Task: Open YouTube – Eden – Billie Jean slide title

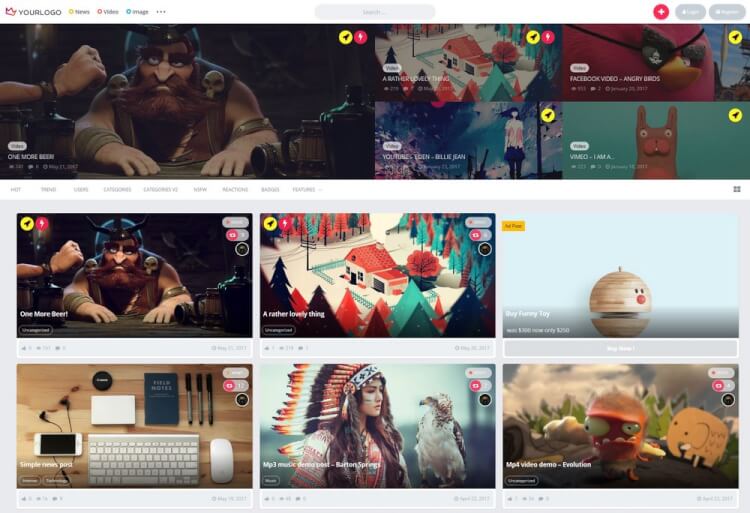Action: [424, 157]
